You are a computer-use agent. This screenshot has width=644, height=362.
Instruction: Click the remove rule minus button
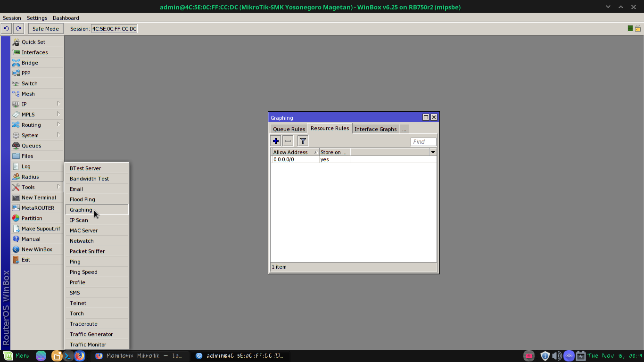(288, 141)
